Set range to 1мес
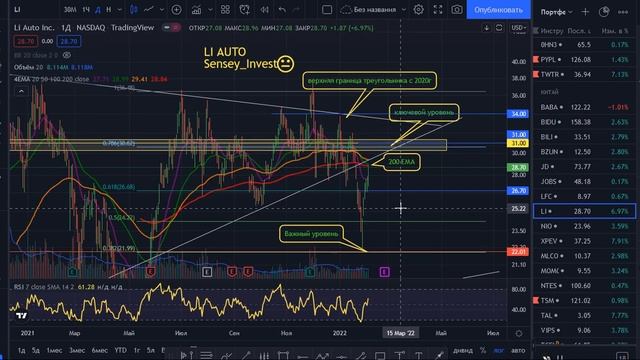 [x=54, y=351]
